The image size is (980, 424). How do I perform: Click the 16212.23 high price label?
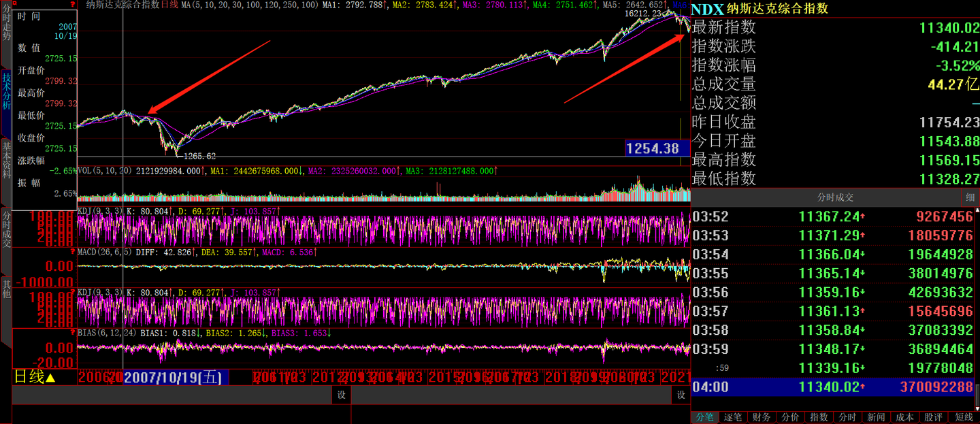click(x=642, y=14)
